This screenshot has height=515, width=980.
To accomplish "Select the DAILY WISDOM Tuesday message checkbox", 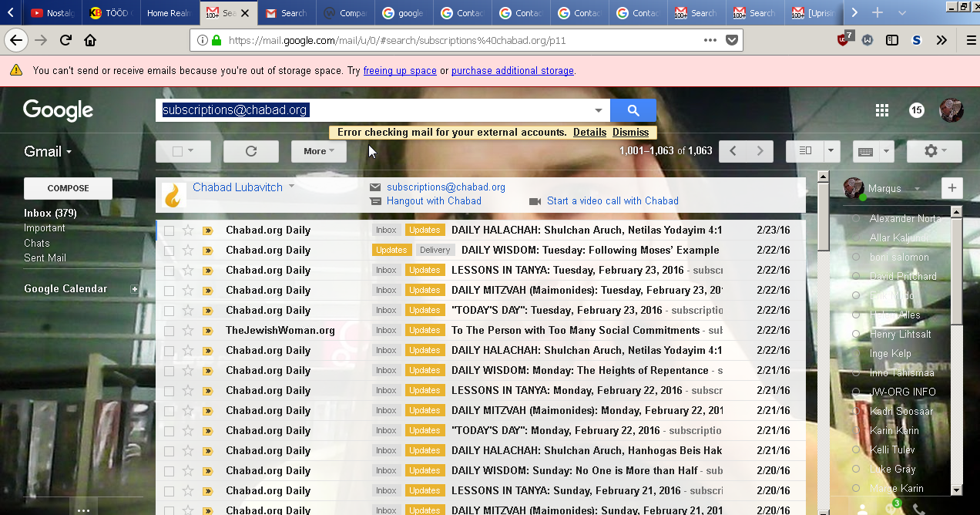I will click(x=169, y=250).
